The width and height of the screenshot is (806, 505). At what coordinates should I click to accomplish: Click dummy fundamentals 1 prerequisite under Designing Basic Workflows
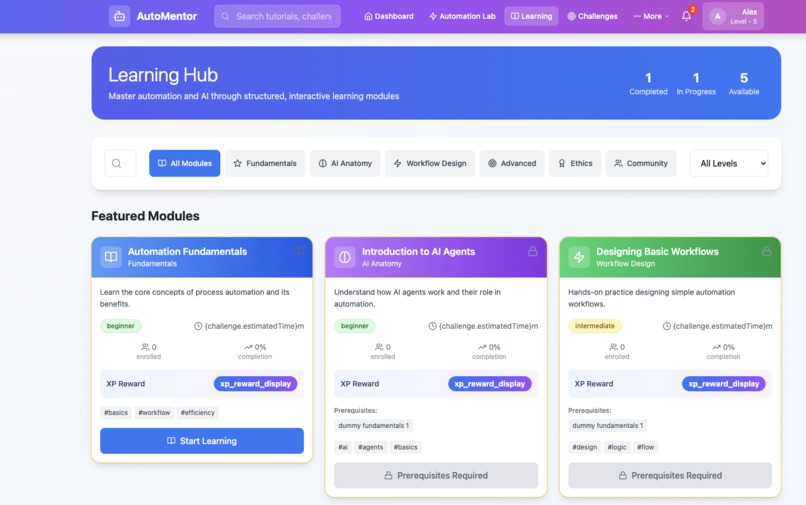(608, 425)
